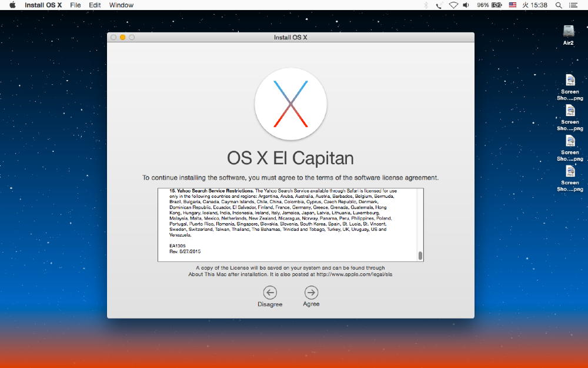588x368 pixels.
Task: Open the File menu
Action: click(75, 5)
